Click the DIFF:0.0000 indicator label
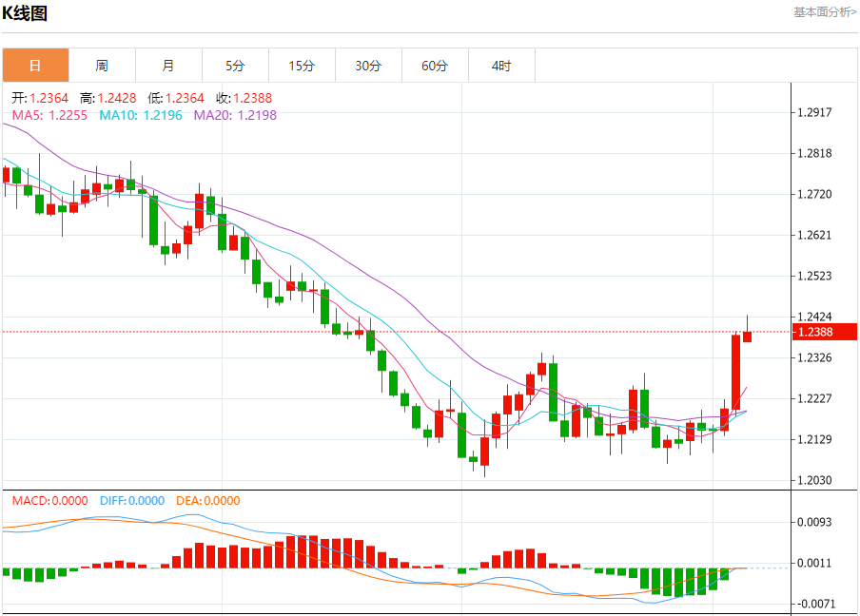The width and height of the screenshot is (860, 616). point(132,500)
